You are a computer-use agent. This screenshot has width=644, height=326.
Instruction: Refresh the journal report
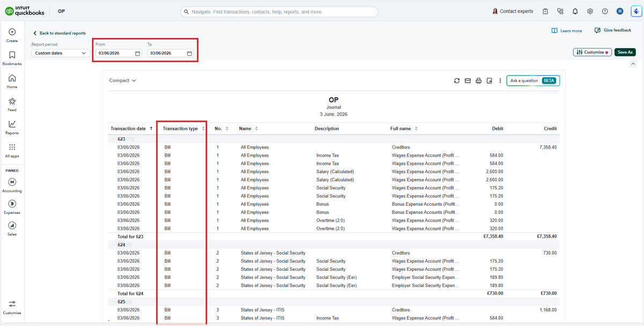pos(457,80)
